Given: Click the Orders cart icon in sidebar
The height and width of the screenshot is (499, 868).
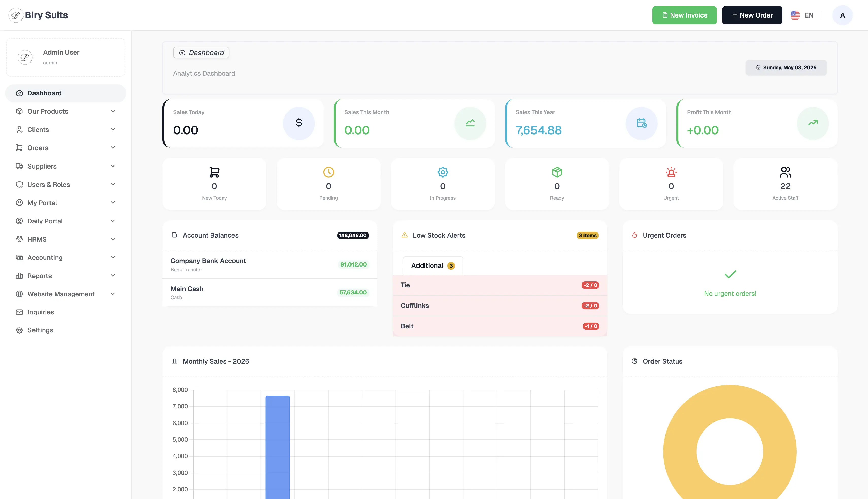Looking at the screenshot, I should [19, 148].
